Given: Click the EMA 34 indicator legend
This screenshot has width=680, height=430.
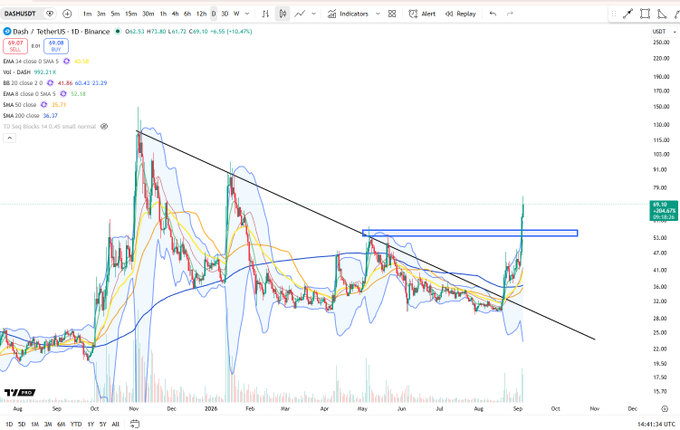Looking at the screenshot, I should tap(31, 62).
